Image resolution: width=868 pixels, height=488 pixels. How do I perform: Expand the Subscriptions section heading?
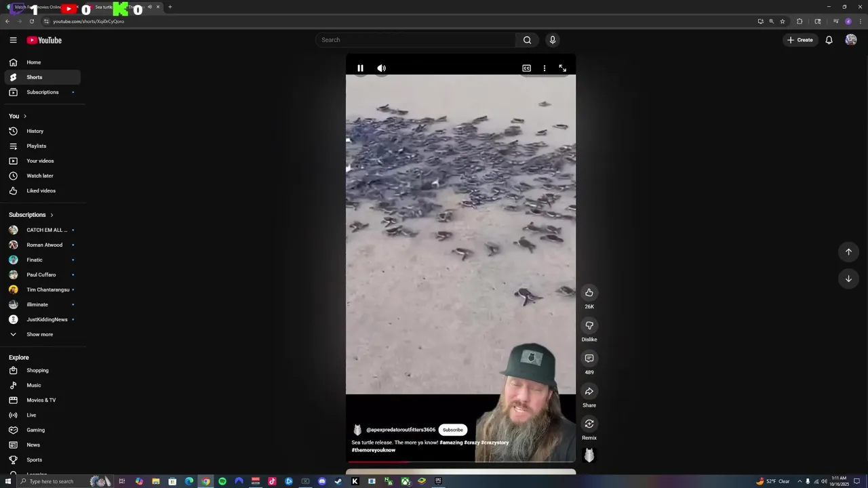[x=31, y=215]
